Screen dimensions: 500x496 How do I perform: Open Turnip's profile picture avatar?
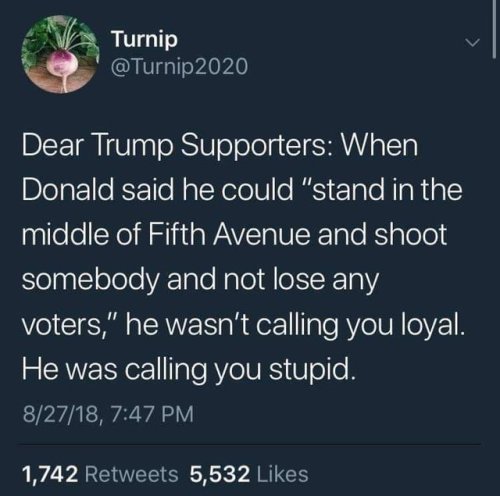coord(60,54)
